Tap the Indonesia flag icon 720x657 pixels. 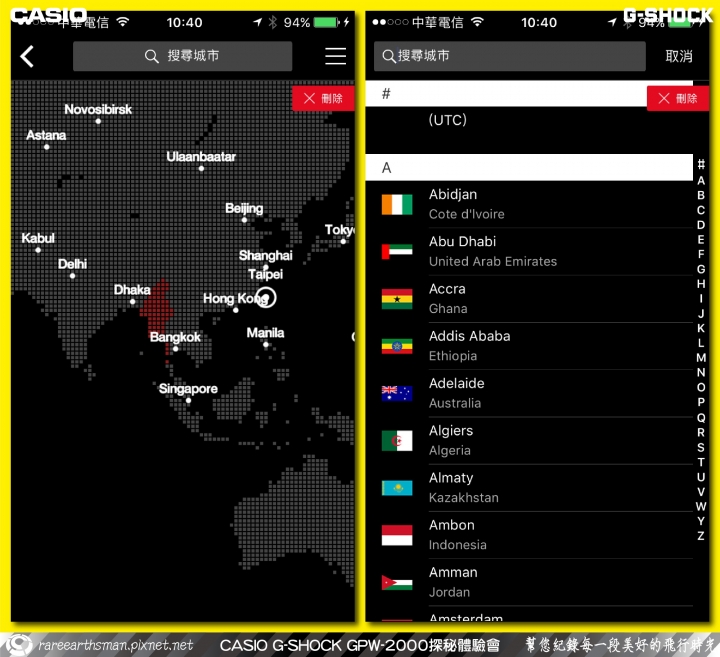point(397,535)
